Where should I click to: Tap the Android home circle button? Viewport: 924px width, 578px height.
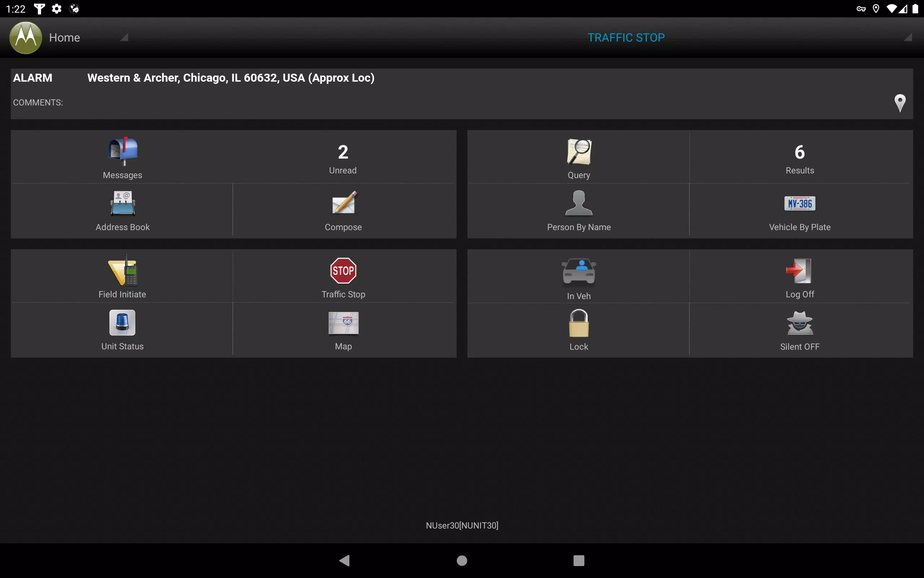462,560
